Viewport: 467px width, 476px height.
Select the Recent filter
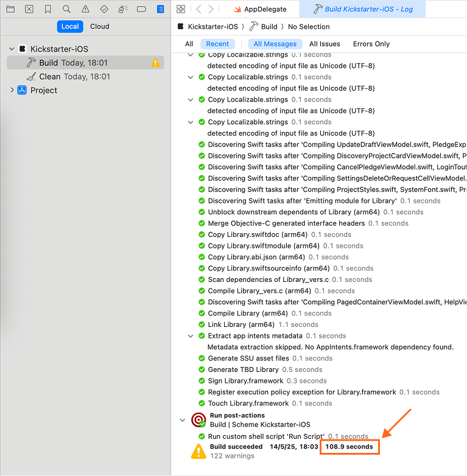click(217, 44)
